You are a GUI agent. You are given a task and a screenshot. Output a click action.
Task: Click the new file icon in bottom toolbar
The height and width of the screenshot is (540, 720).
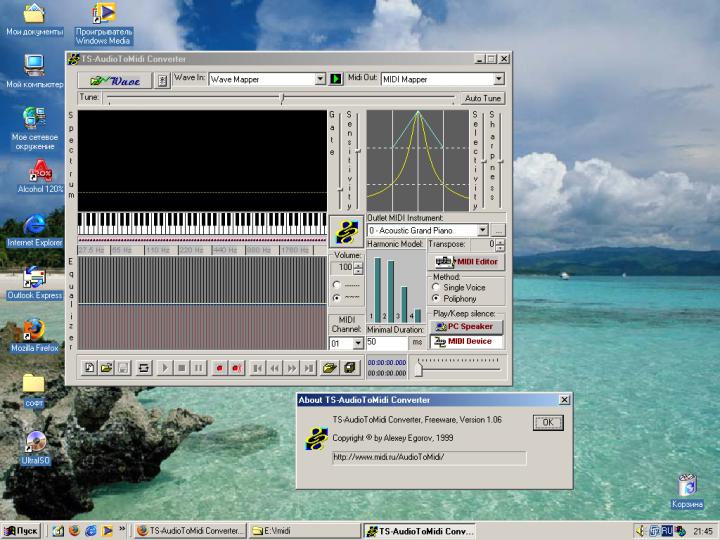pos(89,368)
